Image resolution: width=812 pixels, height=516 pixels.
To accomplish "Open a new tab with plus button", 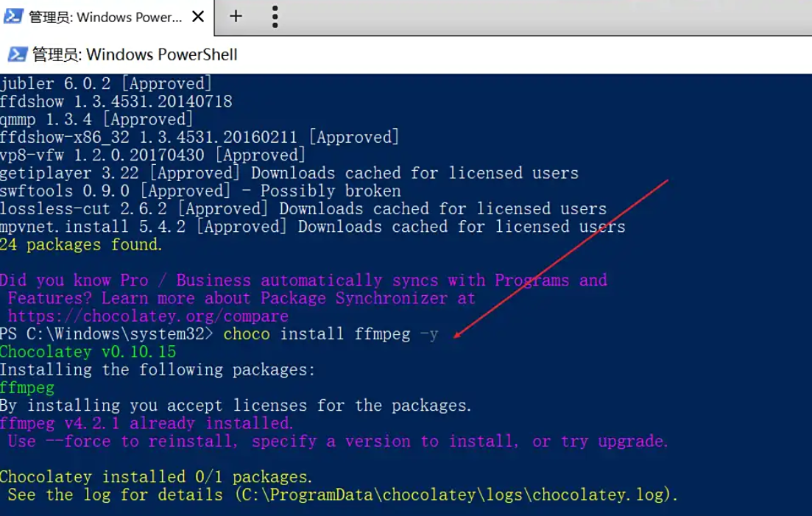I will 236,16.
